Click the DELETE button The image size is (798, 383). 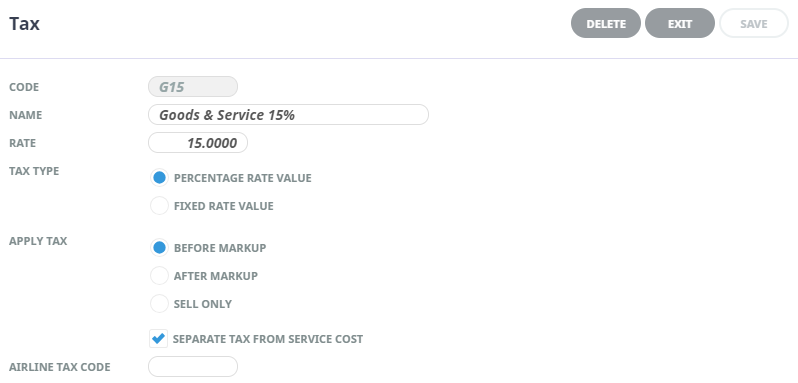click(606, 23)
